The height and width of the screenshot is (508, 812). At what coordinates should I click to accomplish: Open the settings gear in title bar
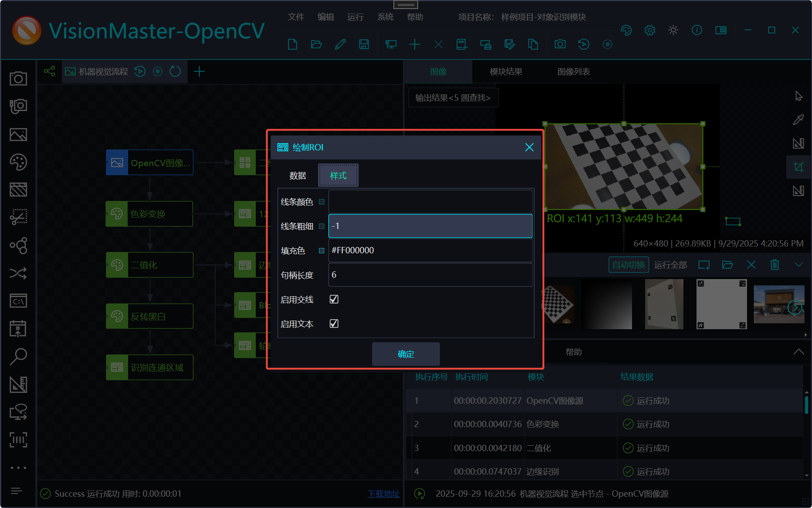650,30
